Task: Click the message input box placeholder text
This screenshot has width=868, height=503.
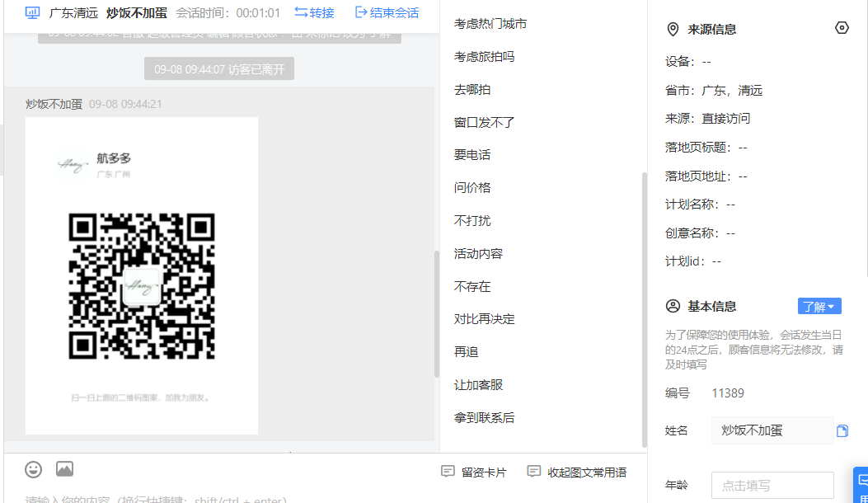Action: coord(156,499)
